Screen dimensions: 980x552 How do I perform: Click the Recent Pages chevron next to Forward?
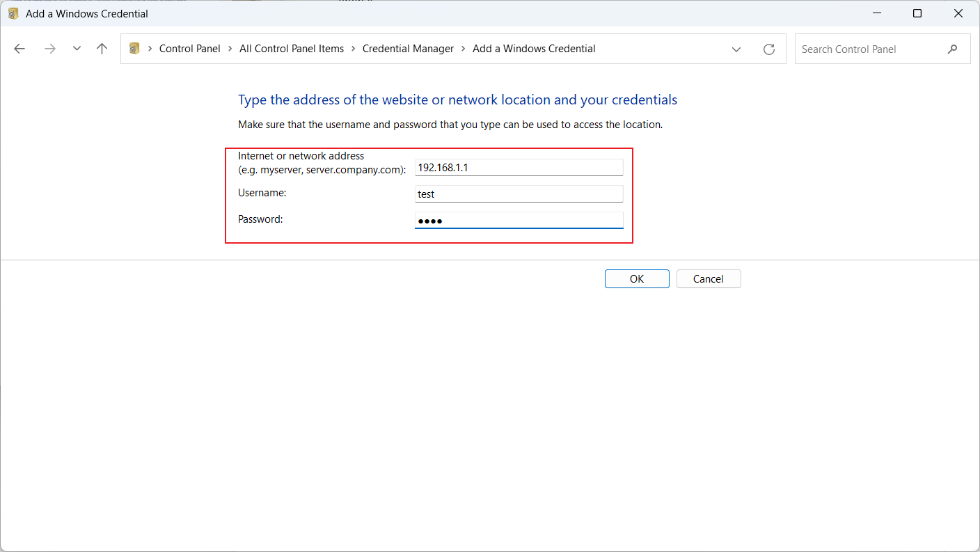77,49
